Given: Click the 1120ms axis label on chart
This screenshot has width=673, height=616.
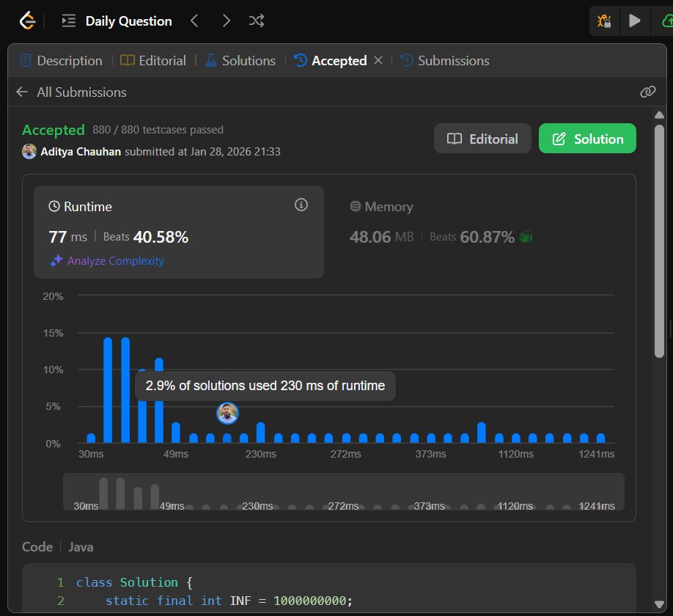Looking at the screenshot, I should coord(515,454).
